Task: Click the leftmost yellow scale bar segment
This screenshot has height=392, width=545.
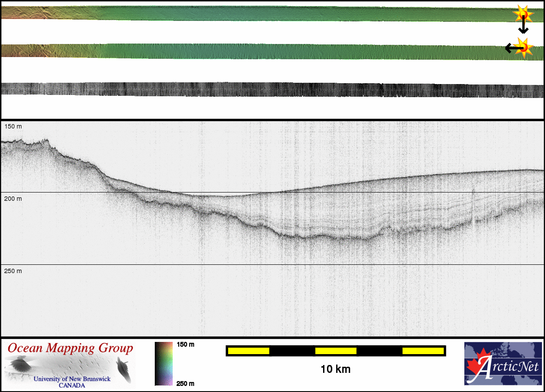Action: click(x=248, y=351)
